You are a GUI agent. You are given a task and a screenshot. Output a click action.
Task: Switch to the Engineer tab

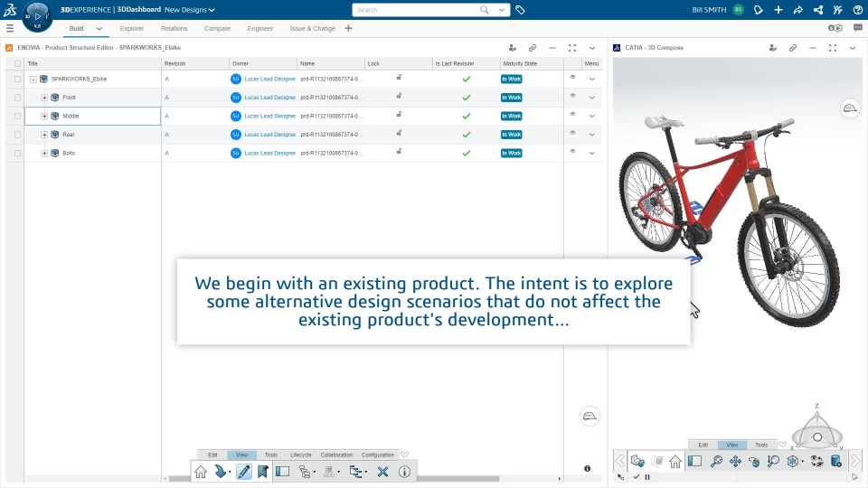260,28
